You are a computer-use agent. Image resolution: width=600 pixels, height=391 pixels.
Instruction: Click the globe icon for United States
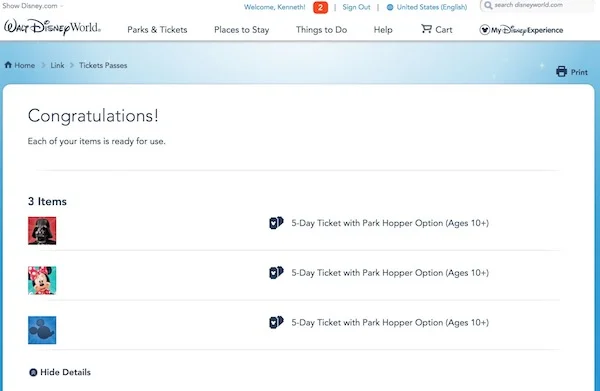pyautogui.click(x=390, y=7)
